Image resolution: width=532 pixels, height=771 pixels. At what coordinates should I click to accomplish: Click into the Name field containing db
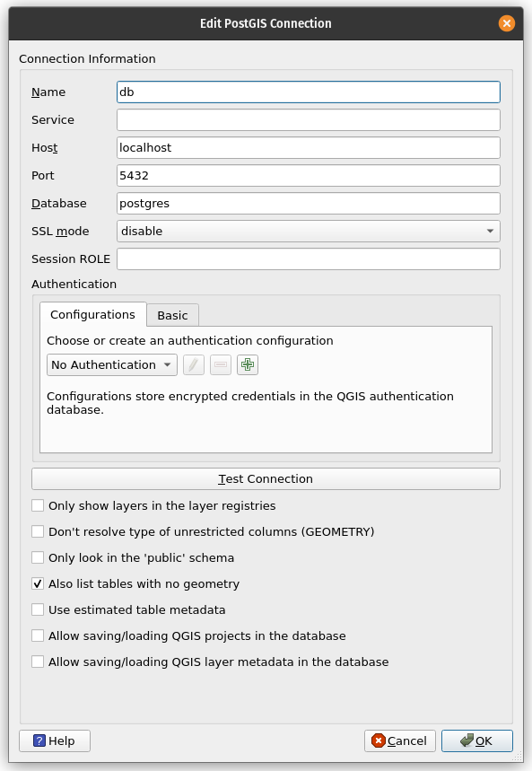[309, 92]
